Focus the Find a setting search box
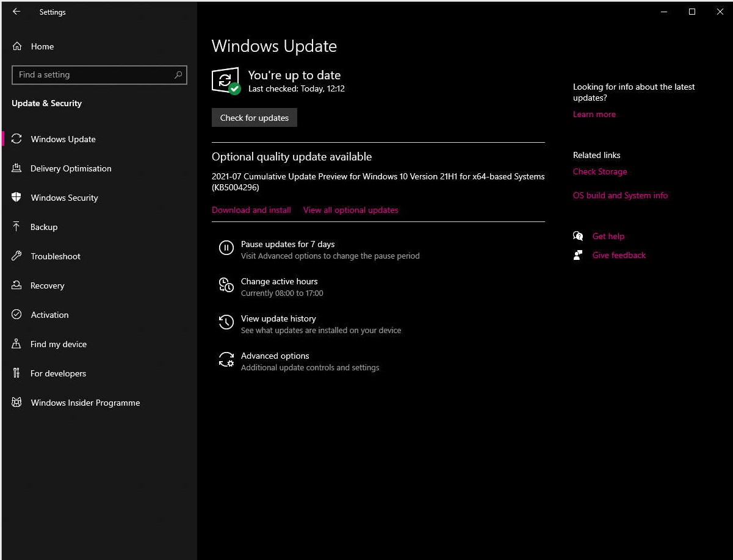Viewport: 733px width, 560px height. (92, 75)
